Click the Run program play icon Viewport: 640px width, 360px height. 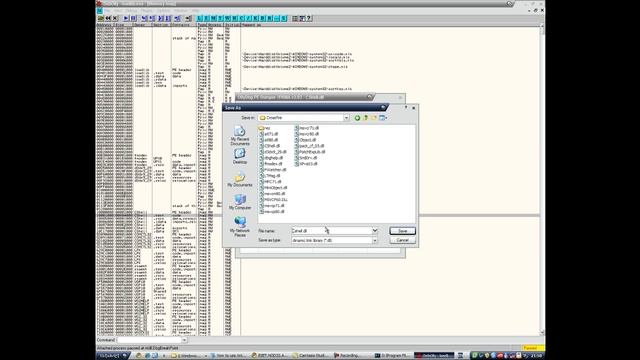(x=126, y=18)
